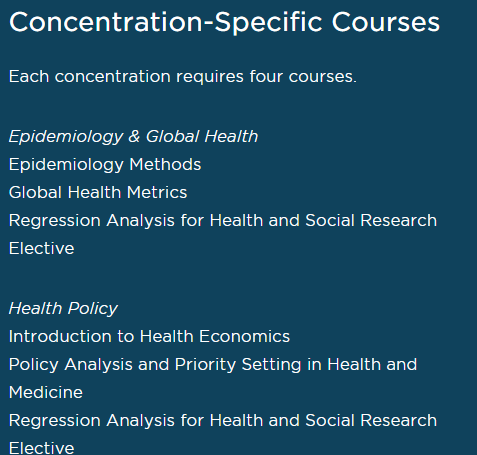Click Regression Analysis under Health Policy
This screenshot has height=455, width=477.
223,420
